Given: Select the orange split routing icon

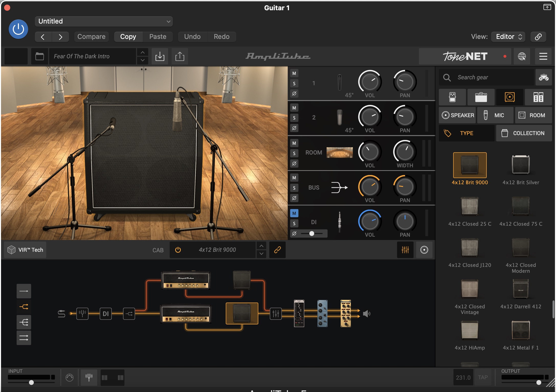Looking at the screenshot, I should pos(24,307).
